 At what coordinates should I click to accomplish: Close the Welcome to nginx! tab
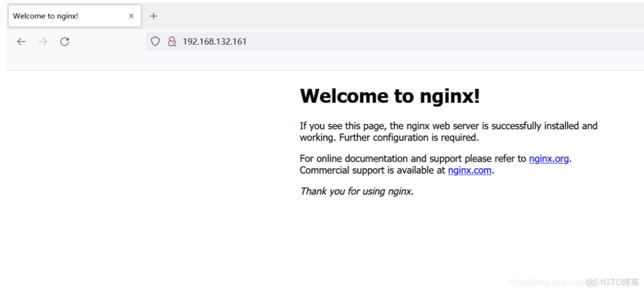click(x=132, y=16)
